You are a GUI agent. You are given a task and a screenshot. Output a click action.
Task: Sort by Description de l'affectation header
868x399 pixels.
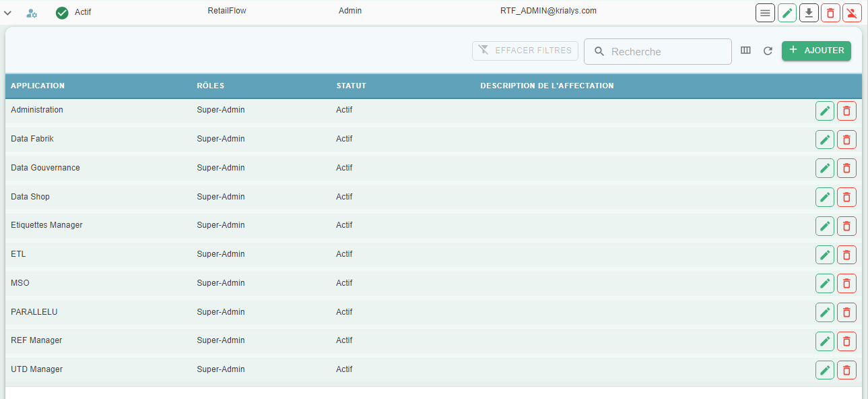tap(547, 86)
